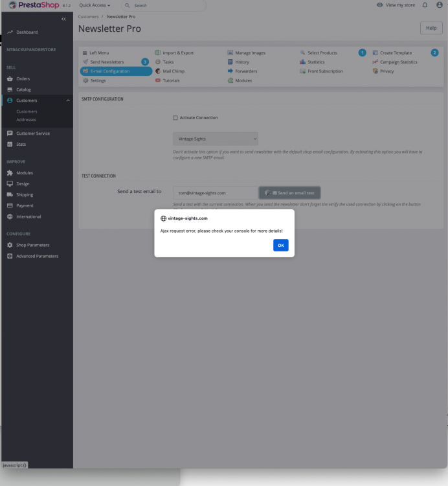Open the Vintage-Sights connection dropdown
448x486 pixels.
[x=216, y=139]
